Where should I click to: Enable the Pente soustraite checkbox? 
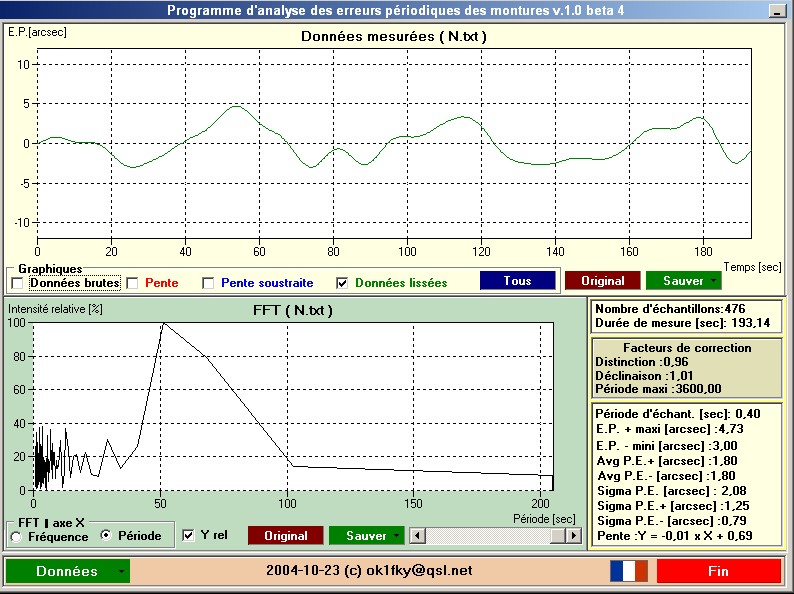208,283
